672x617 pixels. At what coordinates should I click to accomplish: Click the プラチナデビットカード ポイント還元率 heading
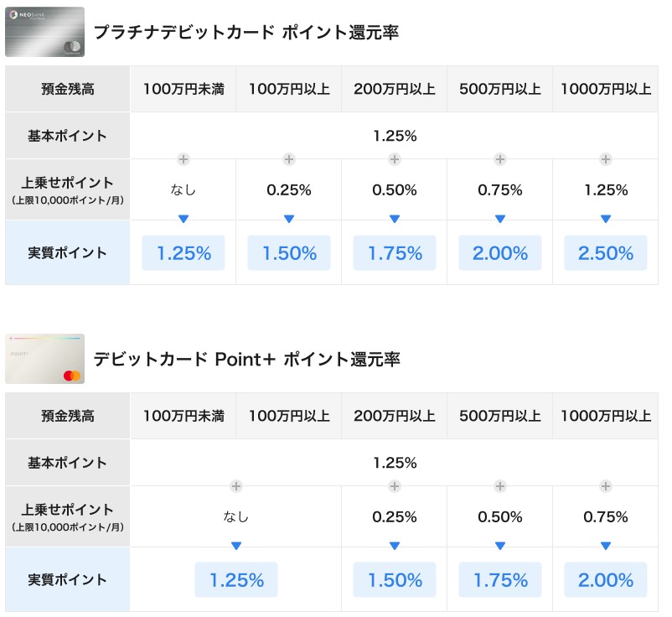246,32
